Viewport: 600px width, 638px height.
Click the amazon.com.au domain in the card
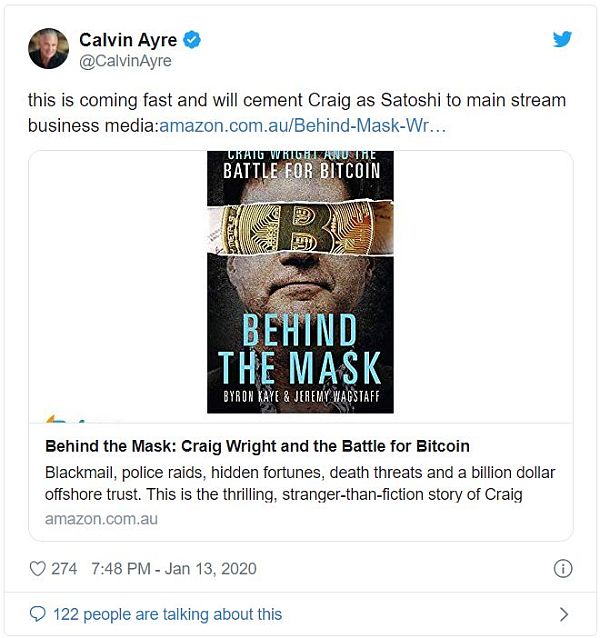click(x=101, y=519)
